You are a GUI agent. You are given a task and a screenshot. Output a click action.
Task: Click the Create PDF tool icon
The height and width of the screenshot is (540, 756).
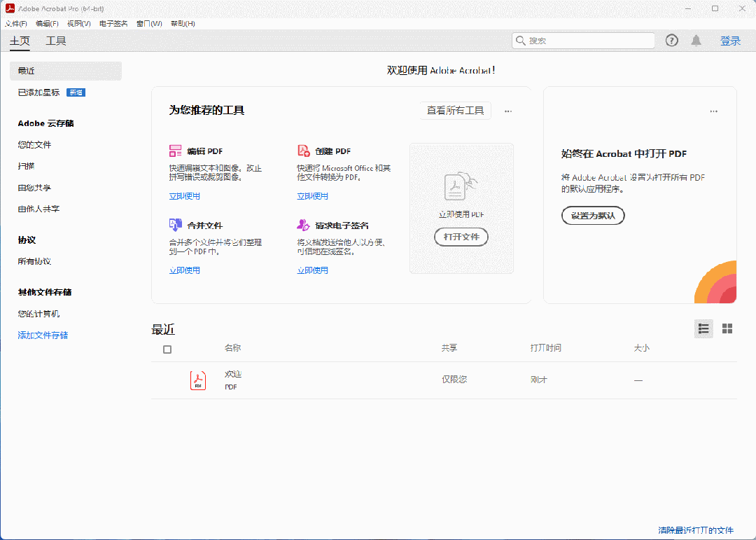point(303,151)
